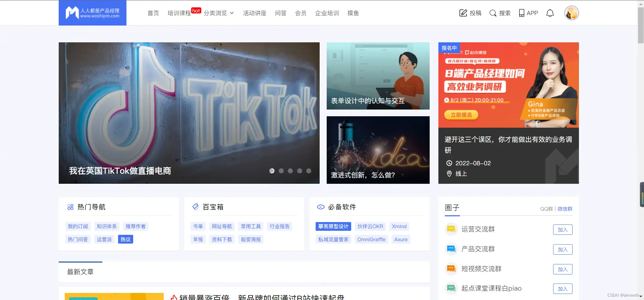Click the 必备软件 eye icon

(321, 207)
